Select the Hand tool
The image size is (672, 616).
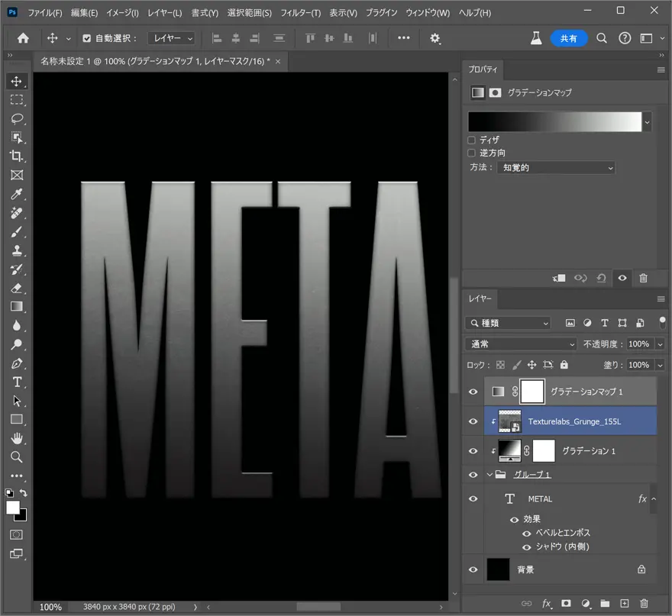(x=16, y=438)
